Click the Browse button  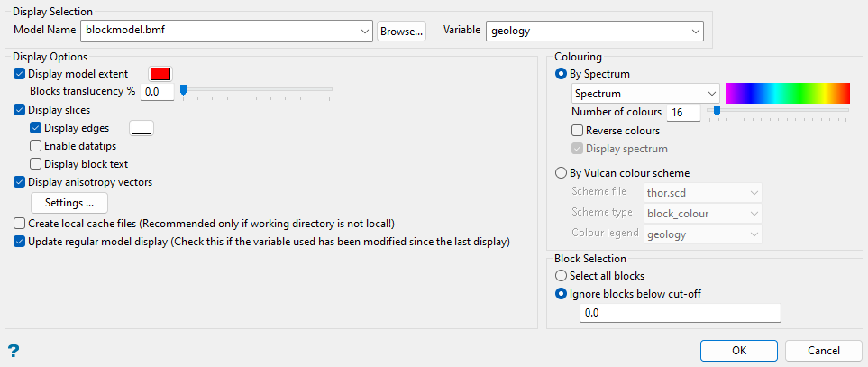(401, 31)
